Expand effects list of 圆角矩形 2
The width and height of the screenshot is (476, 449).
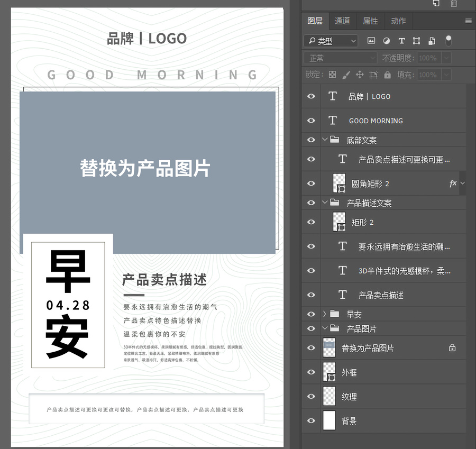(x=462, y=183)
